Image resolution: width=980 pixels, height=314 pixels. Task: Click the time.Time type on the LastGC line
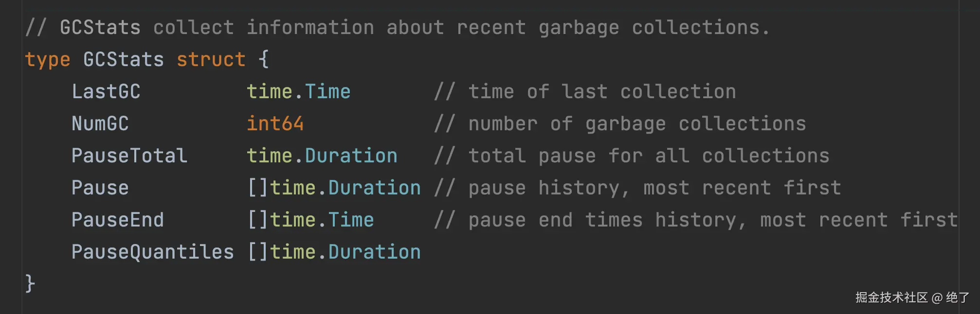point(298,92)
